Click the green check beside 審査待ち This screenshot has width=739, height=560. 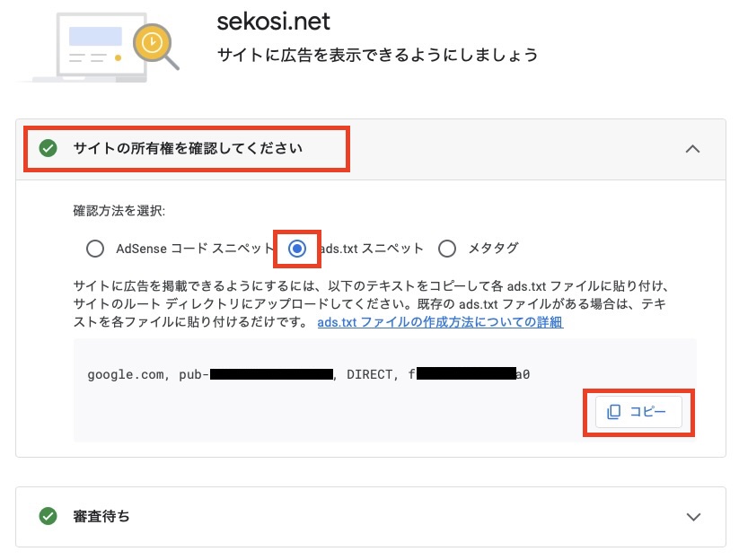click(48, 516)
